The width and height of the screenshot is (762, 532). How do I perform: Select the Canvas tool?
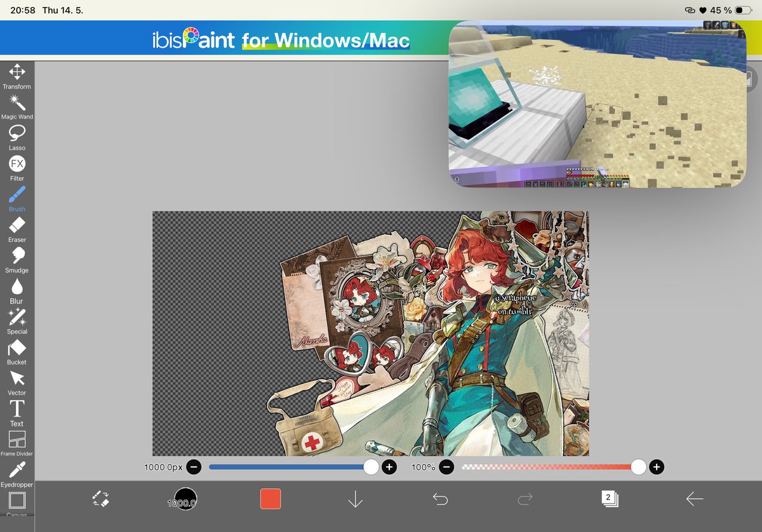tap(17, 503)
